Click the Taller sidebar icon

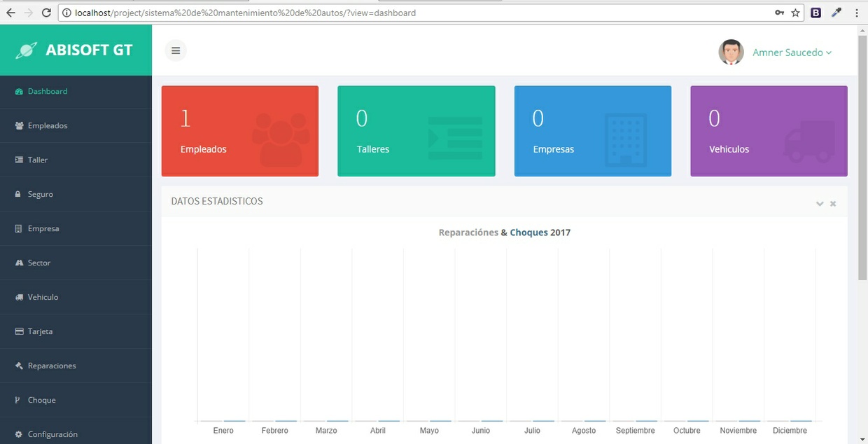19,160
